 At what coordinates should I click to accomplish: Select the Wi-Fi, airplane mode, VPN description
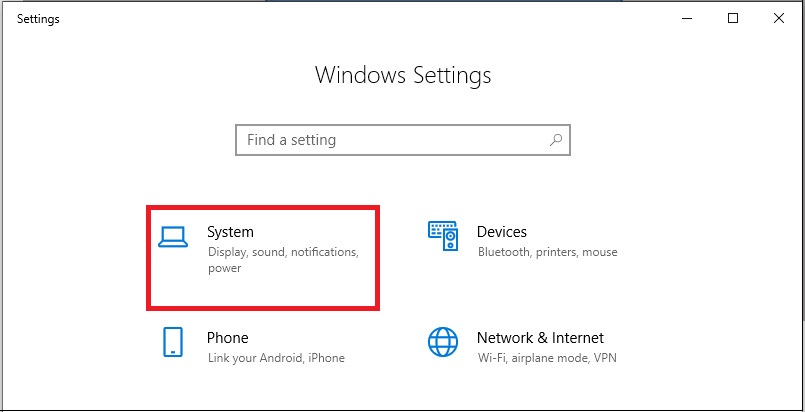(547, 358)
